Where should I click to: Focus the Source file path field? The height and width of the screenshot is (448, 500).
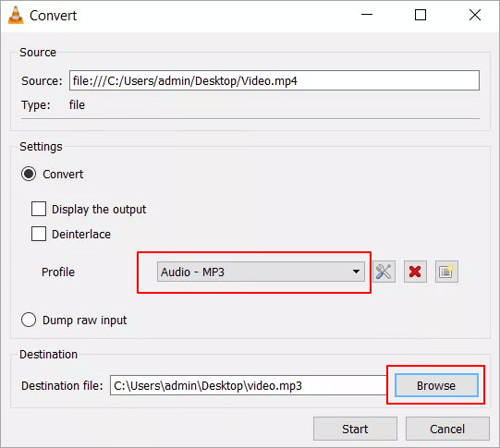click(x=274, y=80)
